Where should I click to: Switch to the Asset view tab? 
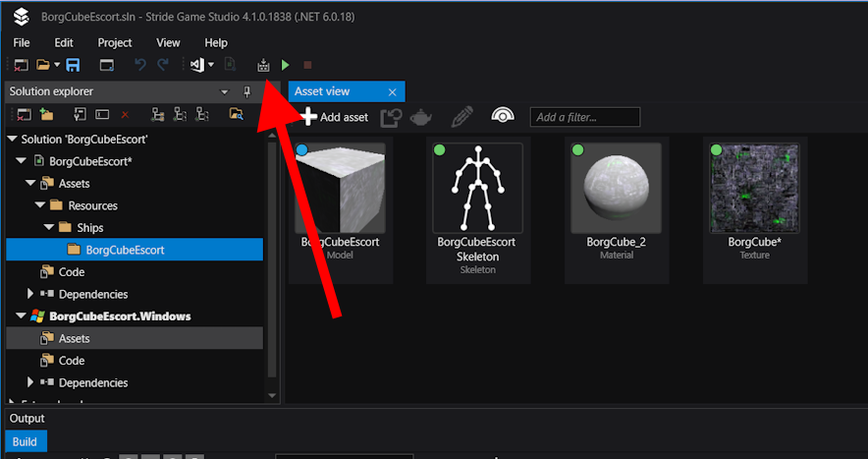[x=322, y=91]
